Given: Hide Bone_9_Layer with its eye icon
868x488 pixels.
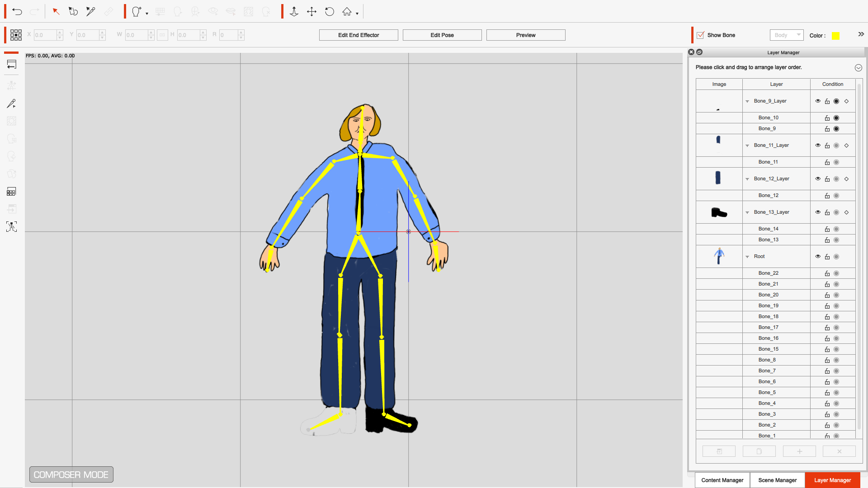Looking at the screenshot, I should 818,101.
